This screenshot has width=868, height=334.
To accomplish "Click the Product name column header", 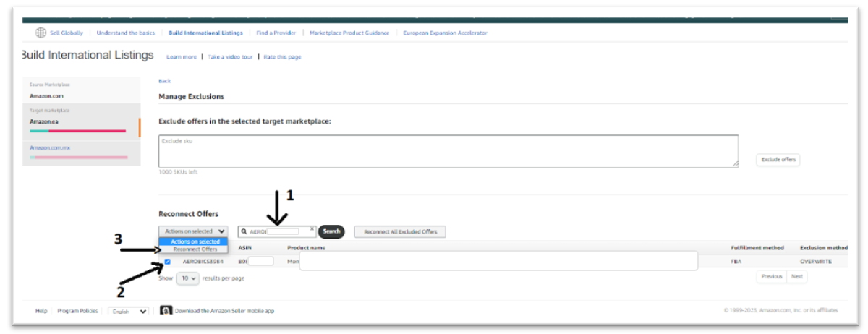I will 306,248.
